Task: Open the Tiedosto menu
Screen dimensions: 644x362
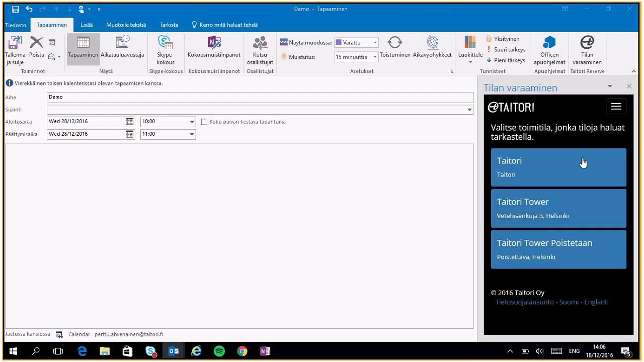Action: point(16,25)
